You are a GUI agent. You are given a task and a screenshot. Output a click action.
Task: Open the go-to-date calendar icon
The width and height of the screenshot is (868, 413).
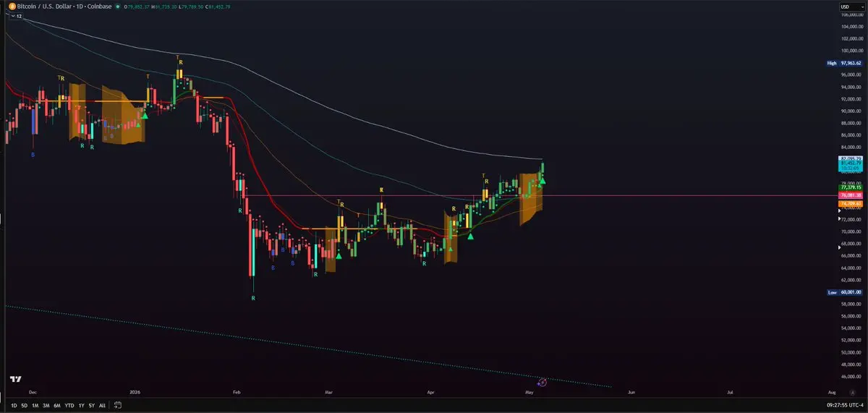click(x=117, y=406)
